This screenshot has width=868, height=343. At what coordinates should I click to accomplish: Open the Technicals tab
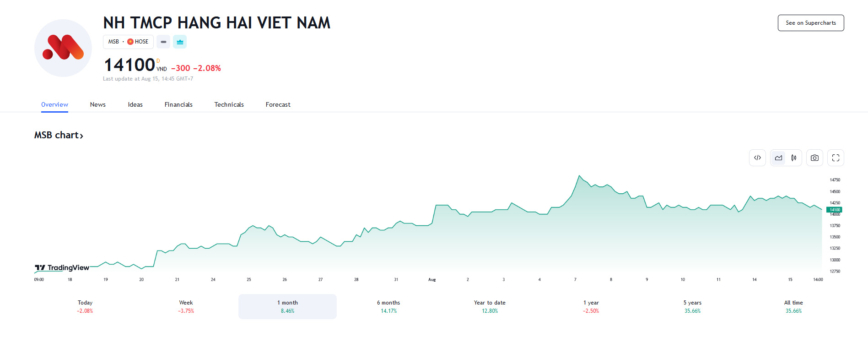pos(229,104)
